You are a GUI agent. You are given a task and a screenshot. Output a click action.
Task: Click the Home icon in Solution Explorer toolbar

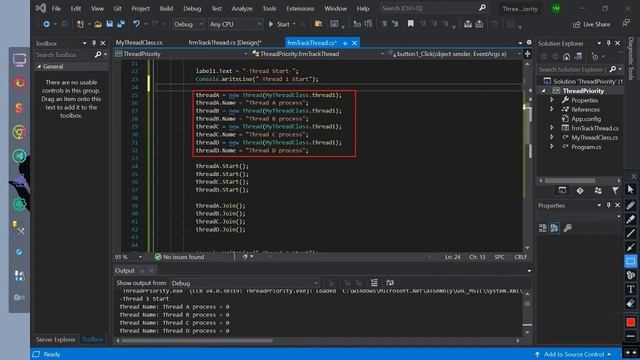pyautogui.click(x=566, y=57)
